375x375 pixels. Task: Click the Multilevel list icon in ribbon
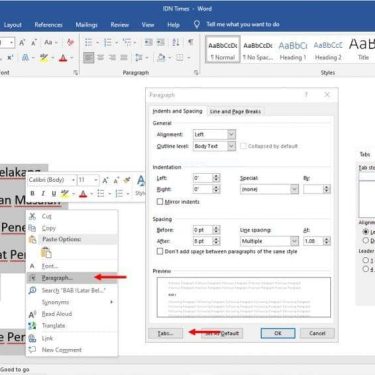[x=127, y=42]
